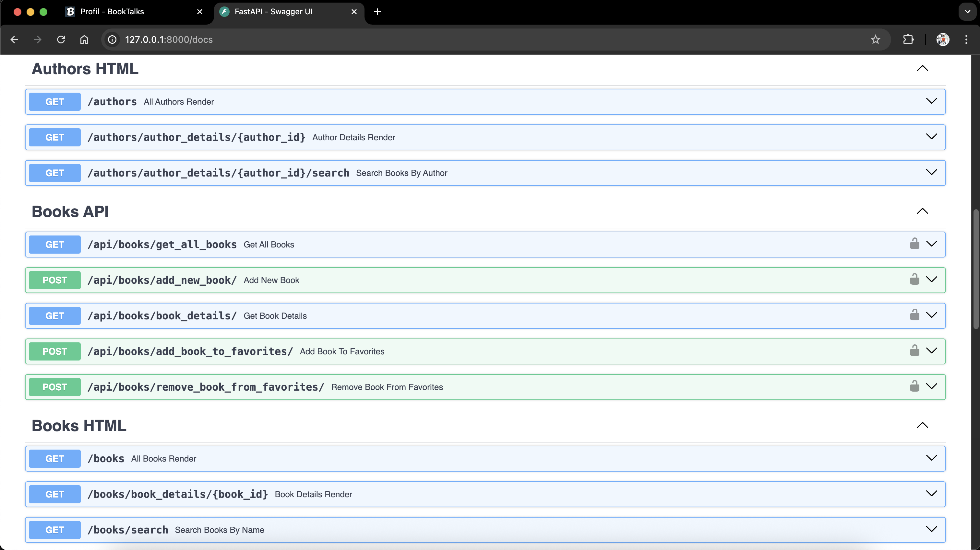Open the Chrome profile avatar
The image size is (980, 550).
[942, 40]
